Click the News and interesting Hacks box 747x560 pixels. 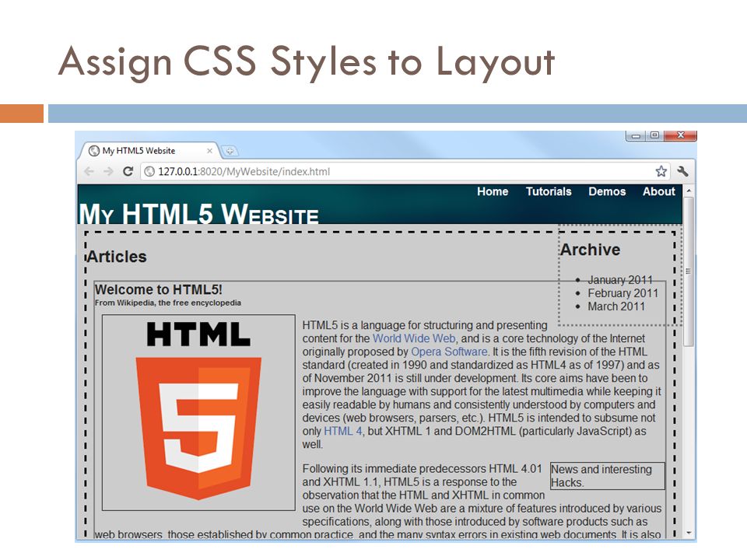(608, 476)
